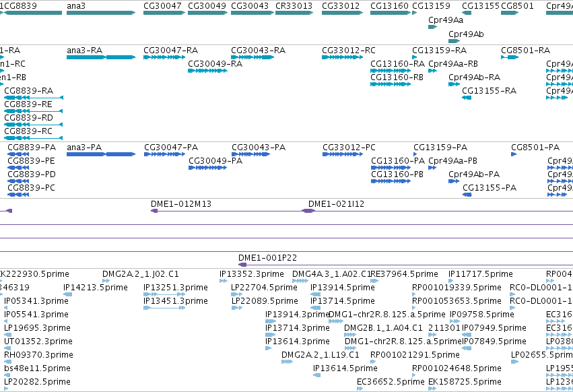Screen dimensions: 573x392
Task: Click the IP14213.5prime EST label
Action: (96, 288)
